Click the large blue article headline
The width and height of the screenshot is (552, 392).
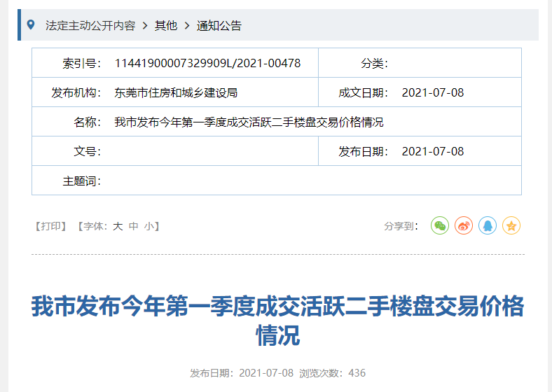coord(278,320)
